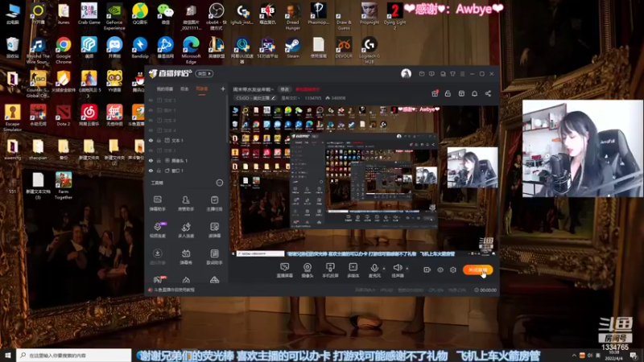Open the download-icon toolbox tool
Image resolution: width=644 pixels, height=362 pixels.
(157, 257)
